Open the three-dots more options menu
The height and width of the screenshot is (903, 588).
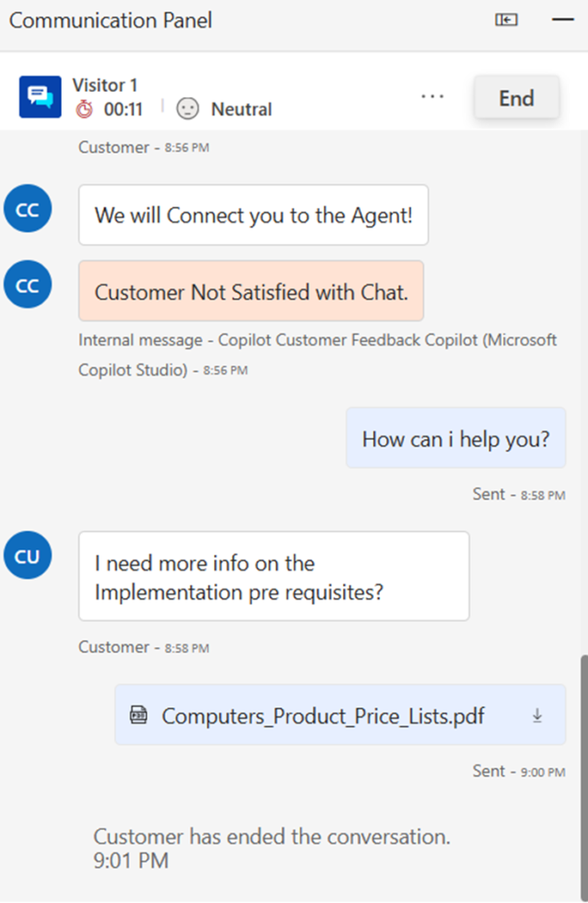pyautogui.click(x=432, y=96)
